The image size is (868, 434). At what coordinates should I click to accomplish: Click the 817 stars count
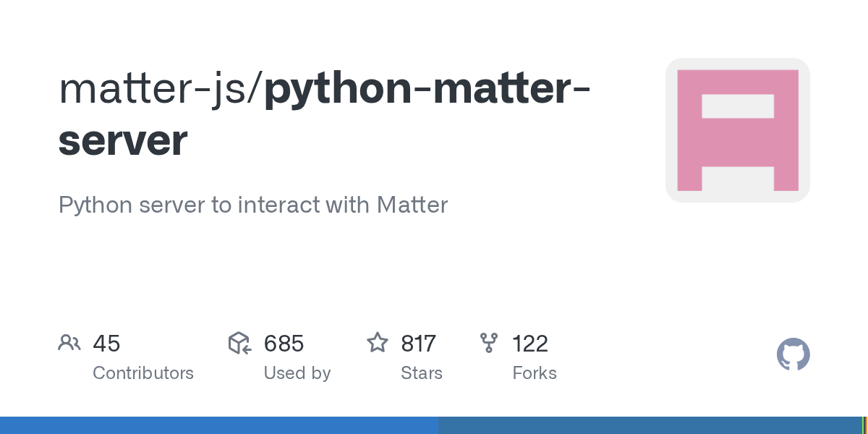click(418, 344)
